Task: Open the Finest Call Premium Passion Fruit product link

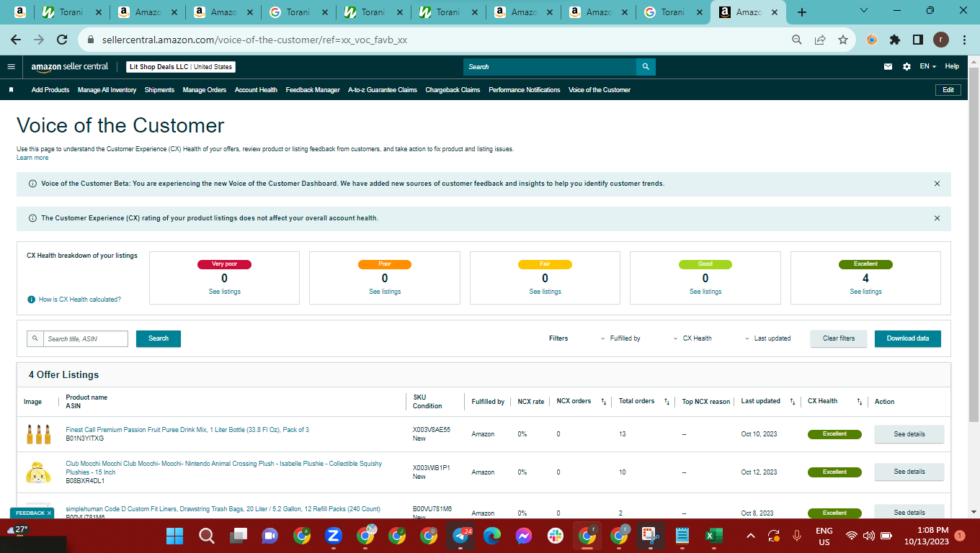Action: point(187,430)
